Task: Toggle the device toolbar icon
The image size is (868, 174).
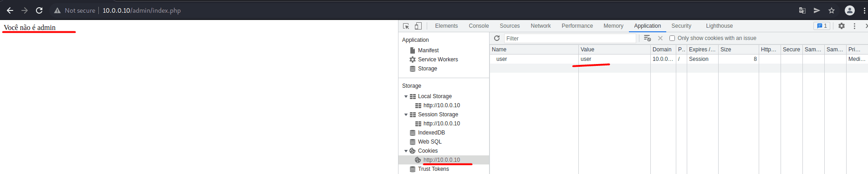Action: pos(418,26)
